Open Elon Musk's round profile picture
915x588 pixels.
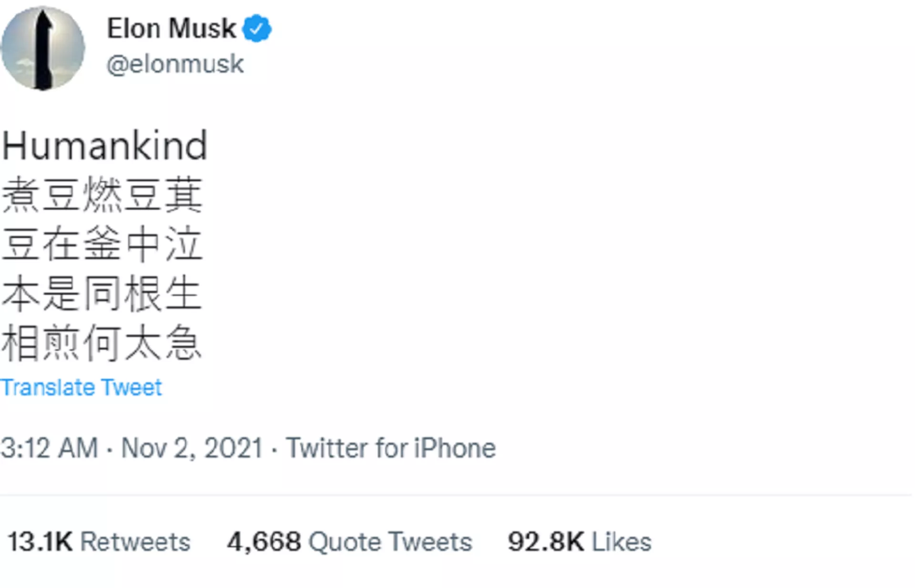tap(43, 48)
